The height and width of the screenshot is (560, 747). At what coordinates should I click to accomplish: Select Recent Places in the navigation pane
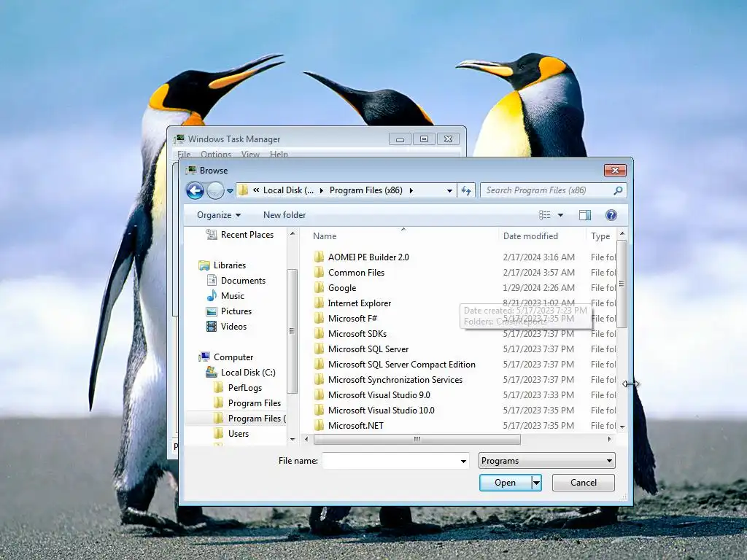tap(239, 235)
